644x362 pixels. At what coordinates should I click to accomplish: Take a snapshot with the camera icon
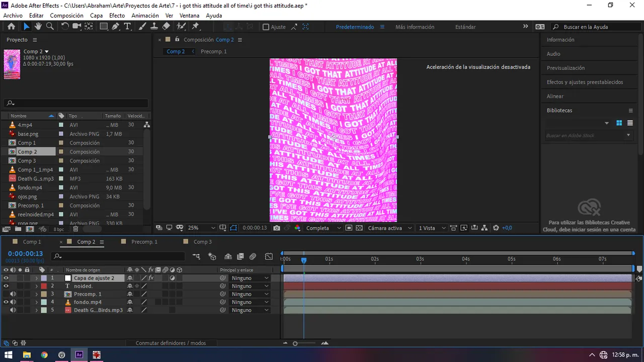pos(277,228)
